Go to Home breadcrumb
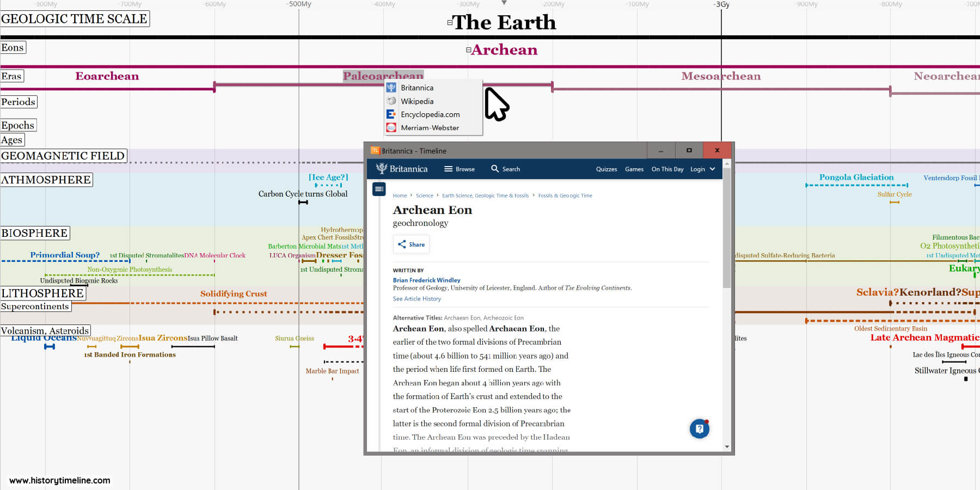Viewport: 980px width, 490px height. (400, 195)
